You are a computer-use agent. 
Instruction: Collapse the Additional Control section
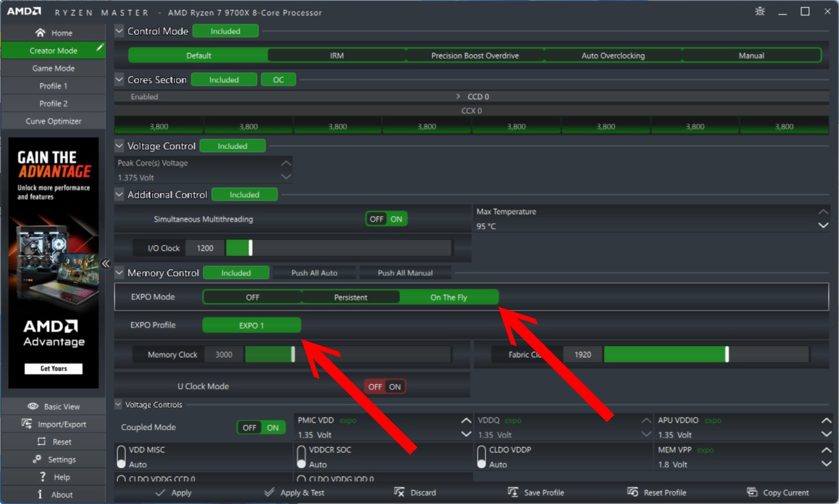point(119,195)
